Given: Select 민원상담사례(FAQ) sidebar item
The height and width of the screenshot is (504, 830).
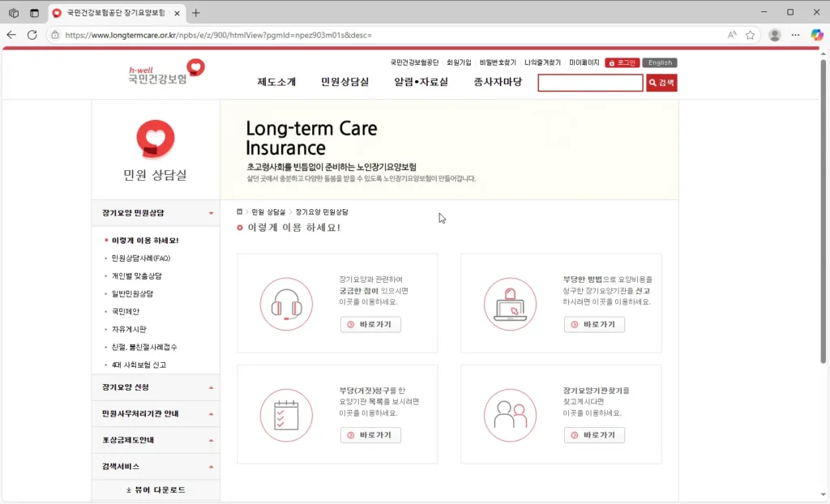Looking at the screenshot, I should [141, 258].
